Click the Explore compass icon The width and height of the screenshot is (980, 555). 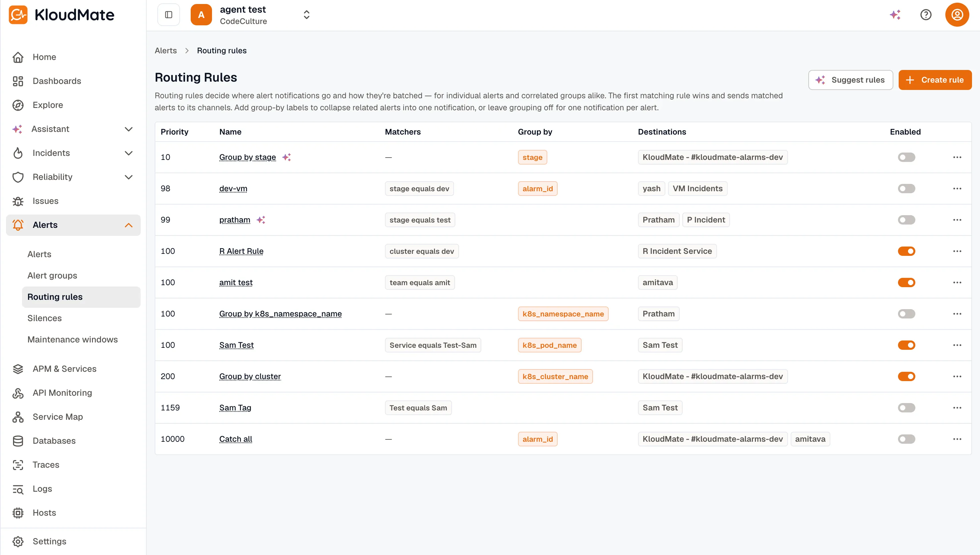click(x=18, y=105)
